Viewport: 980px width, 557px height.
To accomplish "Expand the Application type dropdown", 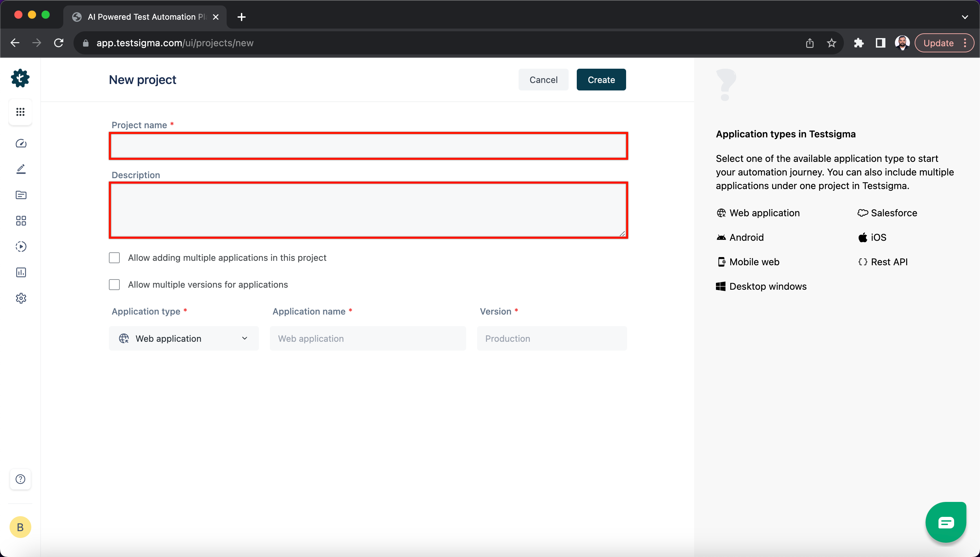I will 184,338.
